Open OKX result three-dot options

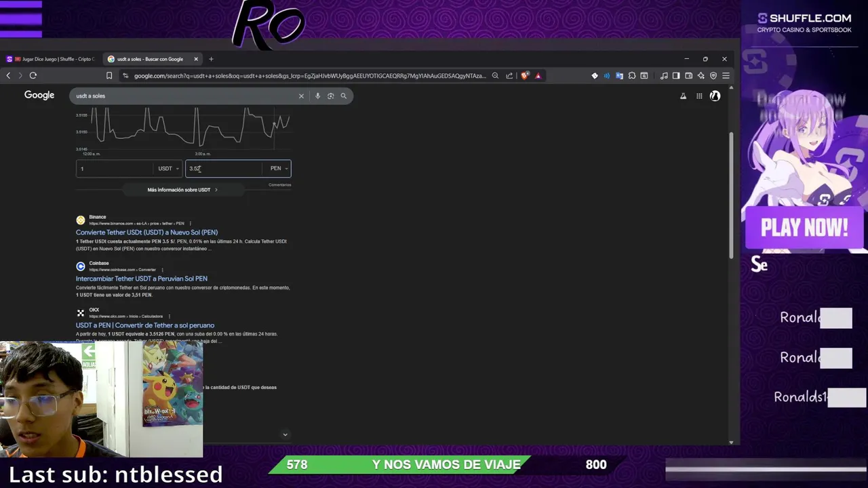pyautogui.click(x=169, y=316)
